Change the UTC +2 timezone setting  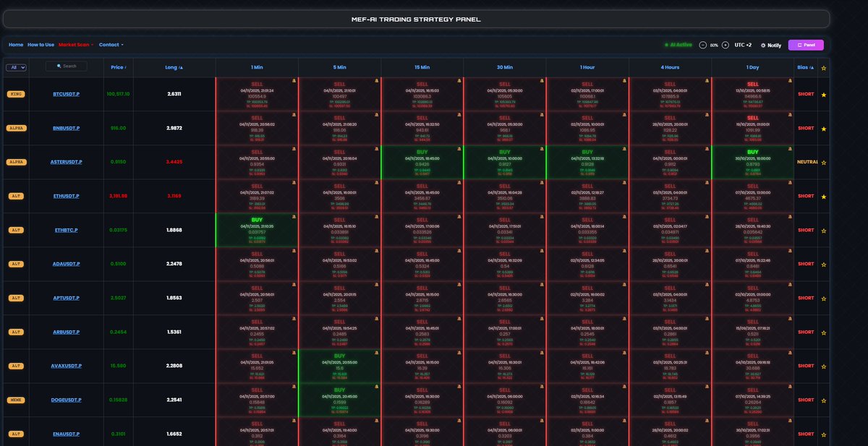[x=743, y=45]
